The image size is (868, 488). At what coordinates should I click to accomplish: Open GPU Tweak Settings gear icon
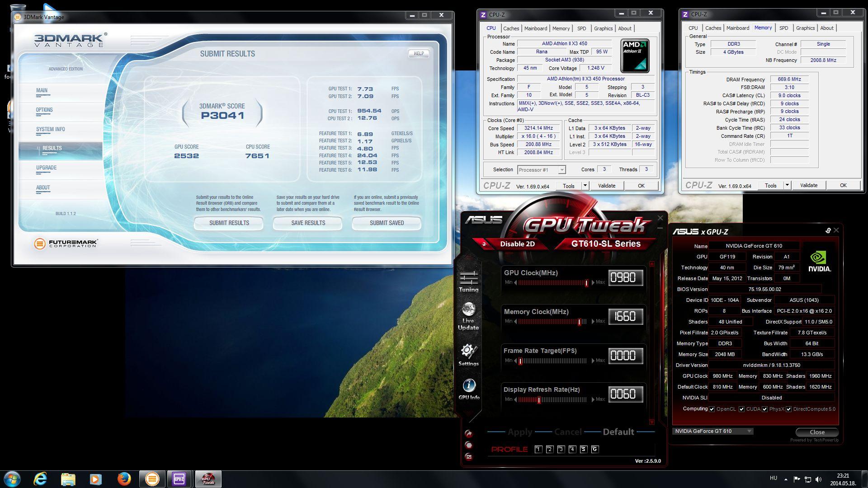click(x=468, y=352)
